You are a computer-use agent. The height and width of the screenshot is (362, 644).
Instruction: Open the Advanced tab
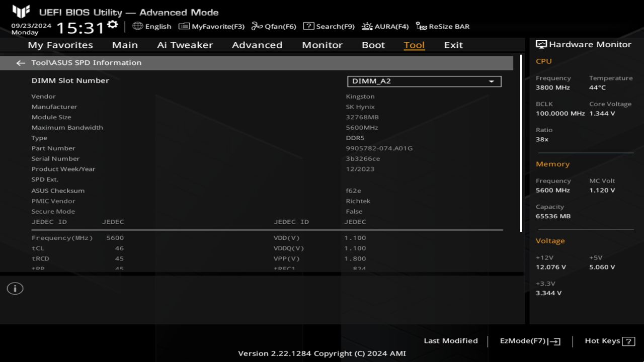257,45
